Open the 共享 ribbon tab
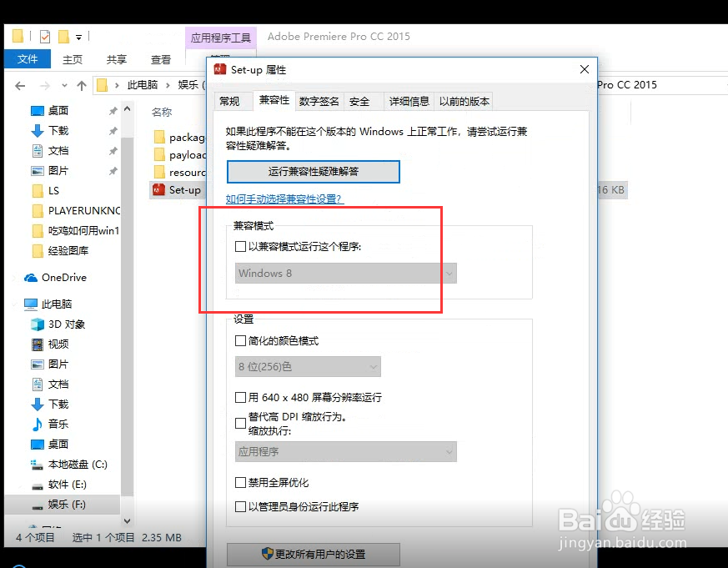The width and height of the screenshot is (728, 568). pos(116,59)
